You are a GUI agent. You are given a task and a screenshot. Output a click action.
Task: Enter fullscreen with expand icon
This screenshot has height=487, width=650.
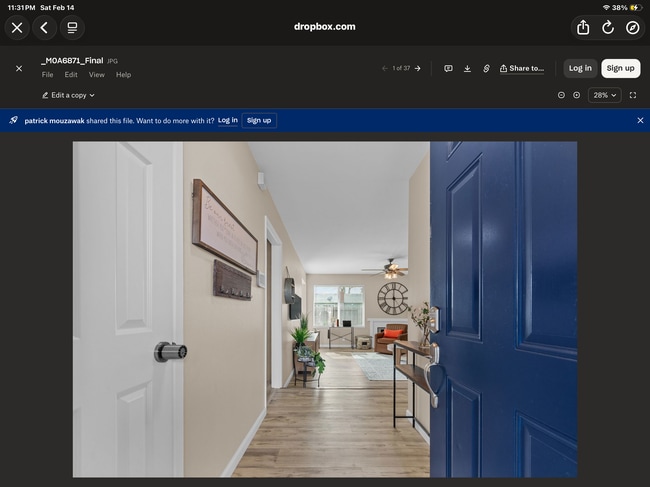click(x=633, y=95)
